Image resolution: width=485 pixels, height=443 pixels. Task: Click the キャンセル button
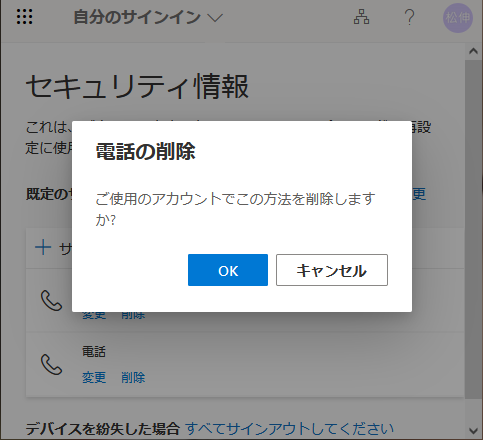tap(333, 271)
